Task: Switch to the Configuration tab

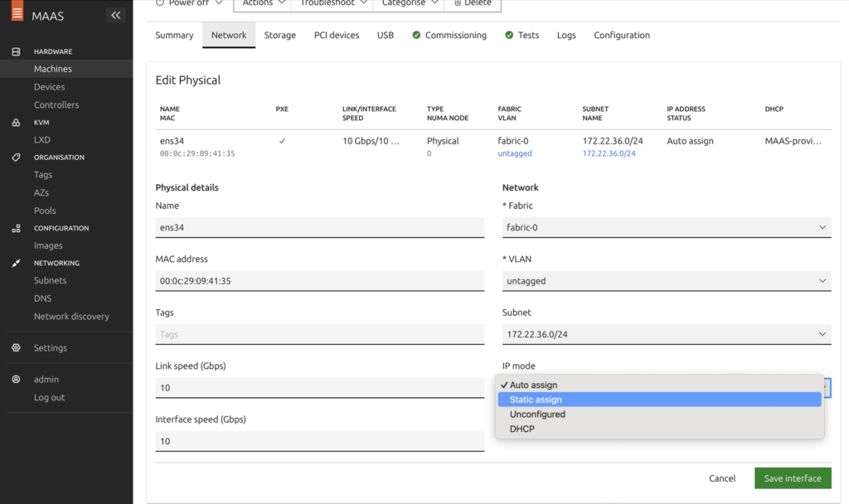Action: [x=622, y=35]
